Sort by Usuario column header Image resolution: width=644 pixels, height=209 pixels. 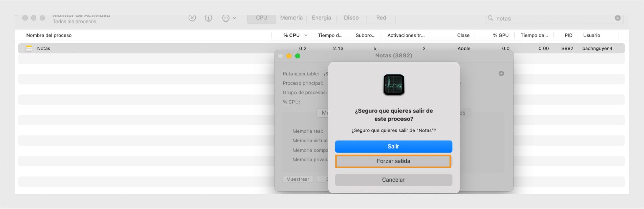[591, 35]
